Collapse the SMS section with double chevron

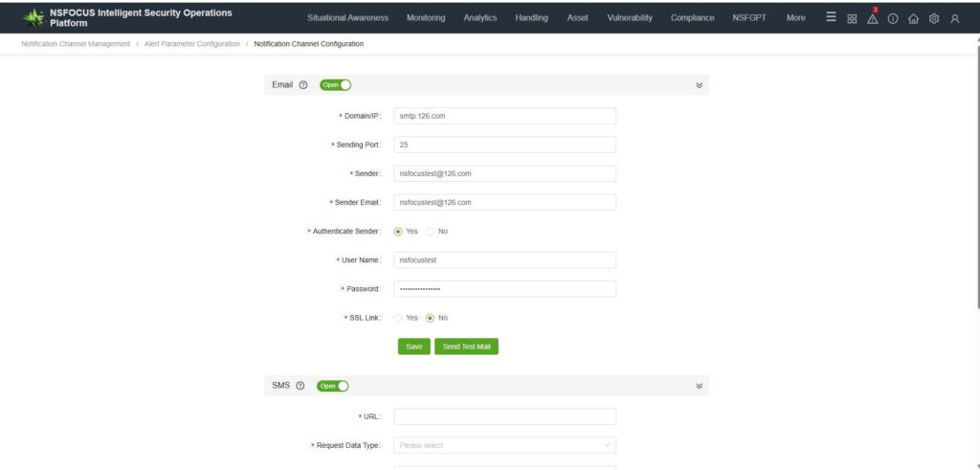coord(699,386)
